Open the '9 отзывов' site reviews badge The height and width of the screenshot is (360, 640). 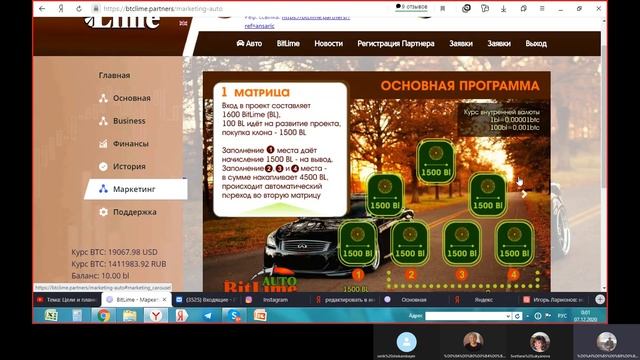pyautogui.click(x=411, y=7)
